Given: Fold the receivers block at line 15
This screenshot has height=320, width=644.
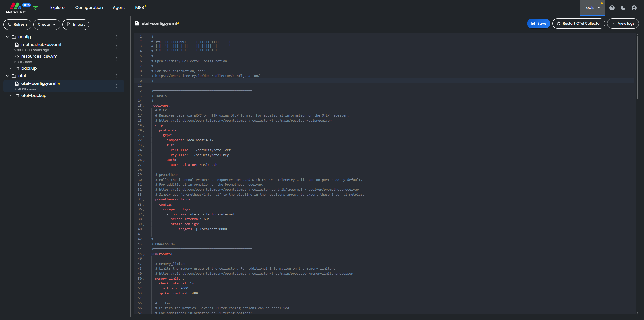Looking at the screenshot, I should coord(144,106).
